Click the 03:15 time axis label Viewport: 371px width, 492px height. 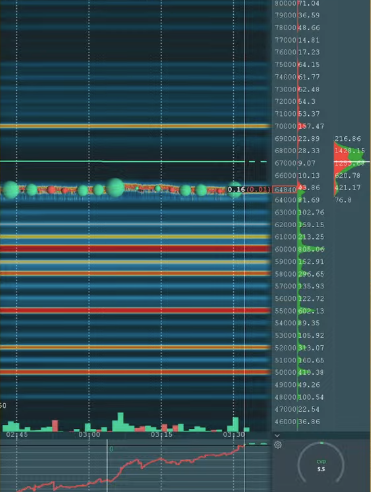click(x=161, y=435)
